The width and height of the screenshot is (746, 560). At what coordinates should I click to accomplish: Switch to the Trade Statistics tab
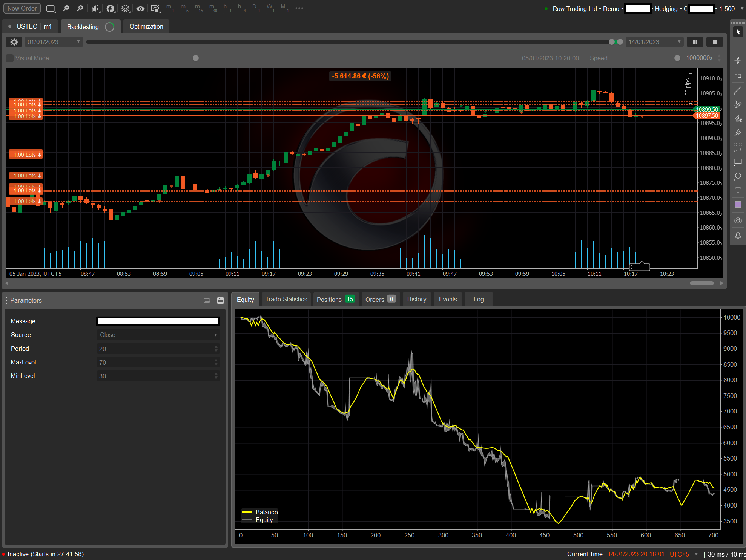pyautogui.click(x=286, y=299)
